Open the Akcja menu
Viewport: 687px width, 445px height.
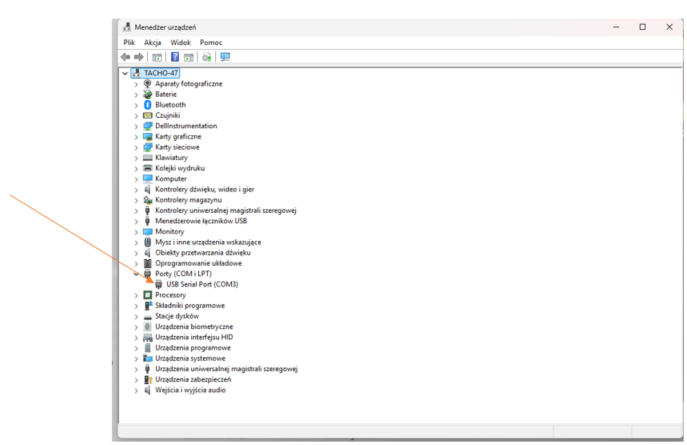(x=152, y=42)
